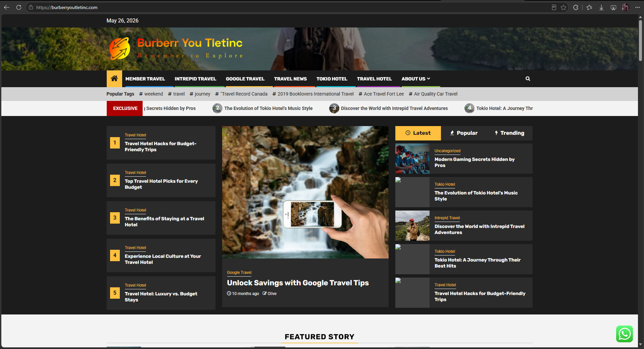Open Google Travel menu item
This screenshot has width=644, height=349.
[x=245, y=79]
